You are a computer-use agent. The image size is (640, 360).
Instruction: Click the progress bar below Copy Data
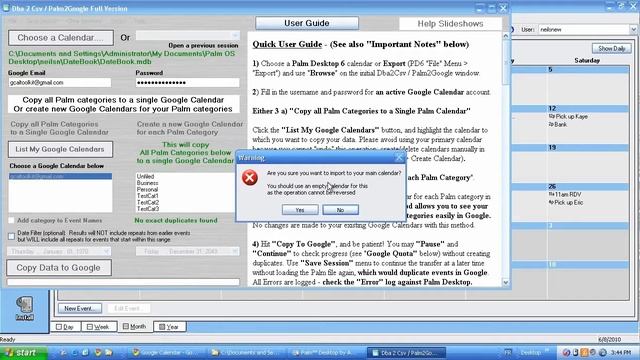coord(123,282)
